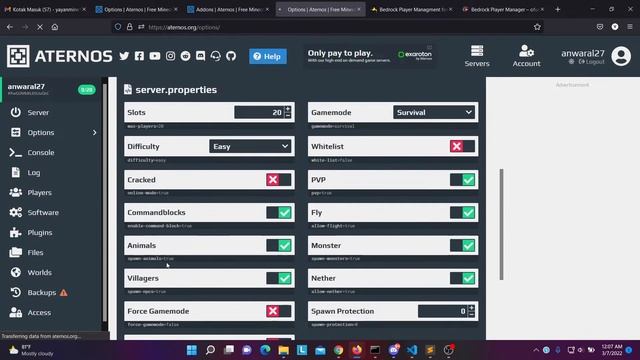Enable the Force Gamemode toggle
The image size is (640, 360).
[x=279, y=311]
